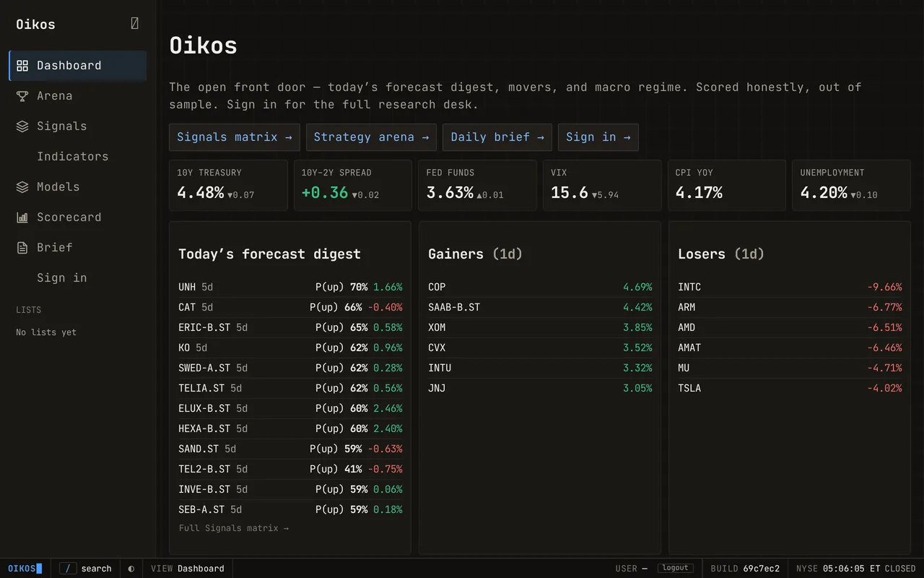Select the FED FUNDS card
Image resolution: width=924 pixels, height=578 pixels.
[477, 185]
